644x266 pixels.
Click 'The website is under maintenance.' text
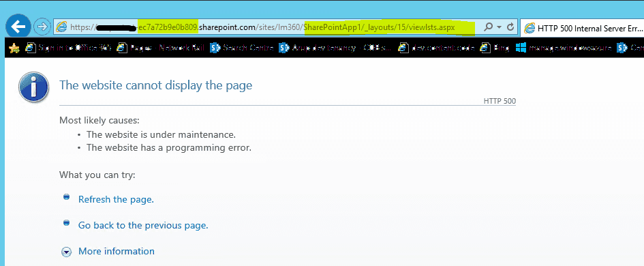(x=161, y=134)
